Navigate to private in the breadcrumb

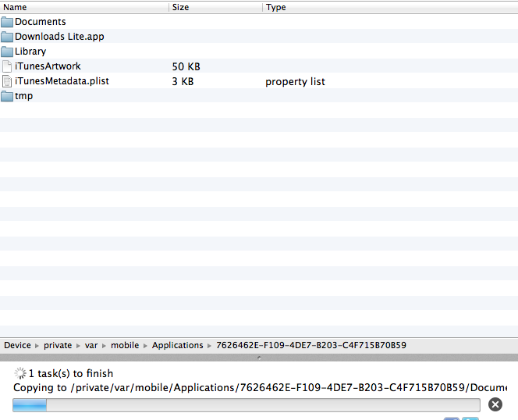[58, 345]
